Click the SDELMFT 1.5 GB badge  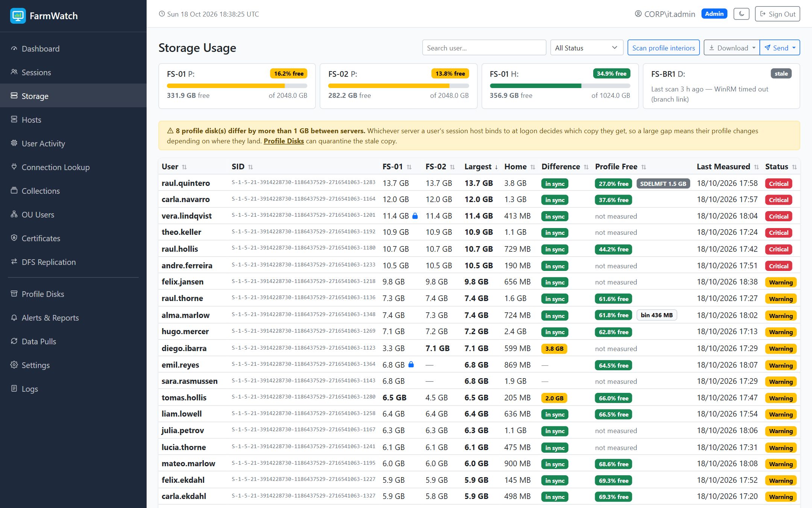663,184
